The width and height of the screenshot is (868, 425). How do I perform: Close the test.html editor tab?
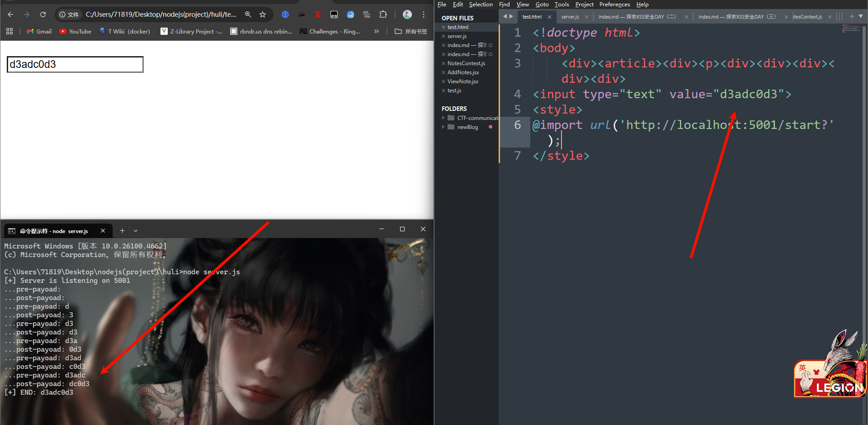pos(549,17)
